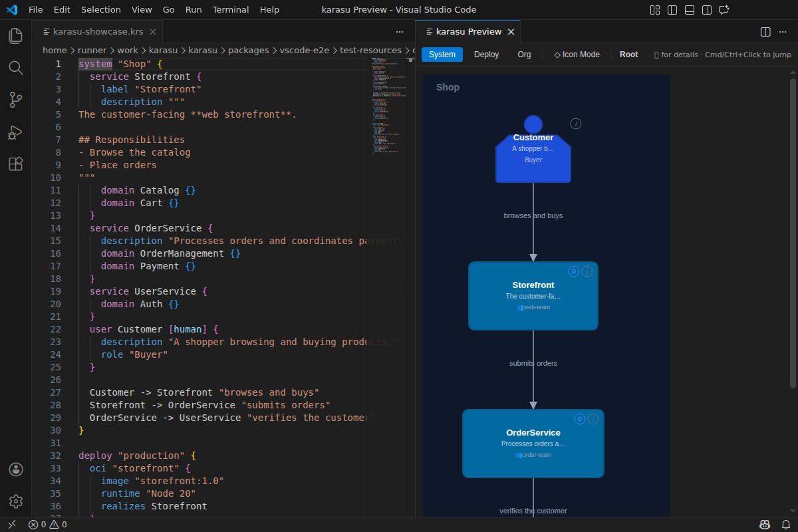Open the Run and Debug view
Viewport: 798px width, 532px height.
[x=16, y=132]
